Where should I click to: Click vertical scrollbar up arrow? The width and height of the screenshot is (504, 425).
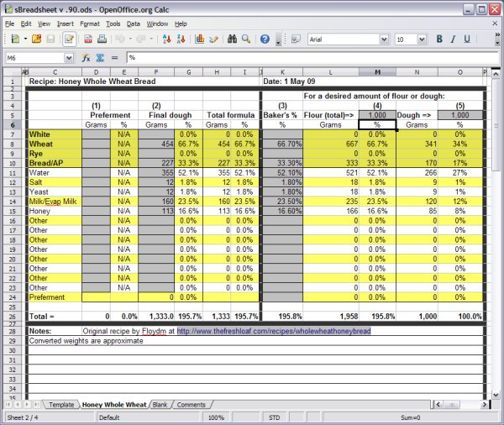[496, 74]
